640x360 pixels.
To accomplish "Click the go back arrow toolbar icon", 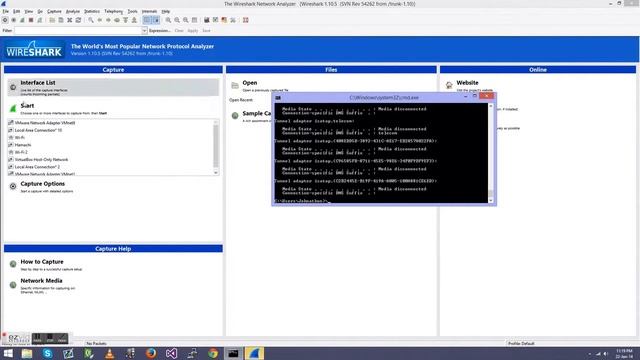I will tap(100, 20).
